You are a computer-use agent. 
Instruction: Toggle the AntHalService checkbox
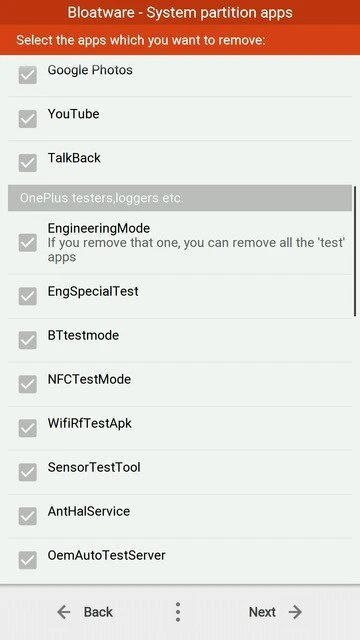28,516
